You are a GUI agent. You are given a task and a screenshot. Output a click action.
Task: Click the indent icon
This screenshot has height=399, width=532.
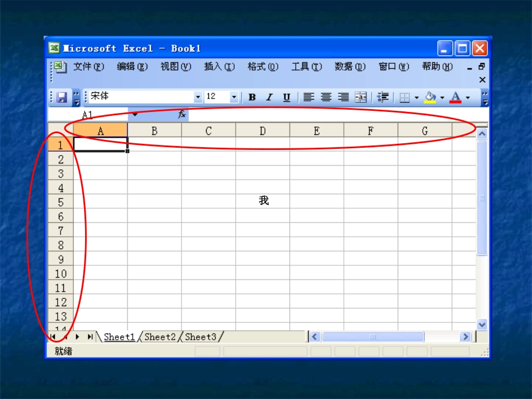tap(382, 97)
